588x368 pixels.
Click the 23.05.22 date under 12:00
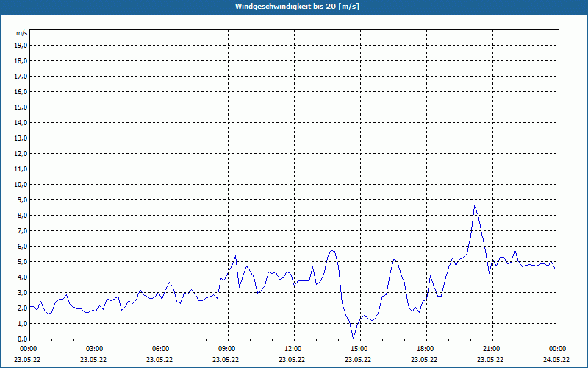[292, 360]
